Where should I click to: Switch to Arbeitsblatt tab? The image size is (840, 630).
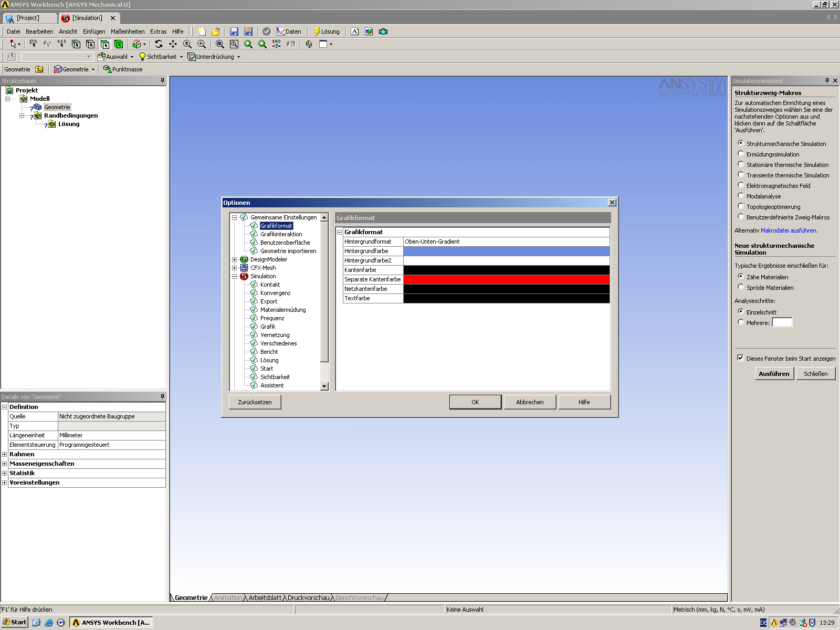click(x=265, y=598)
